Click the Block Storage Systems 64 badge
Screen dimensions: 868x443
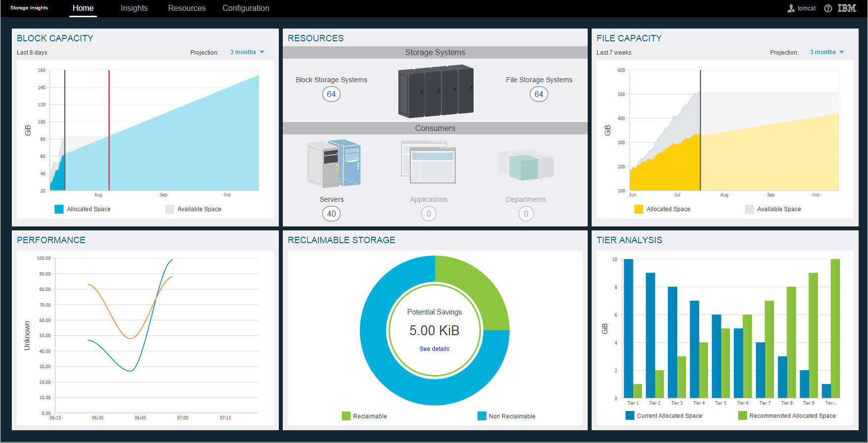pyautogui.click(x=331, y=94)
